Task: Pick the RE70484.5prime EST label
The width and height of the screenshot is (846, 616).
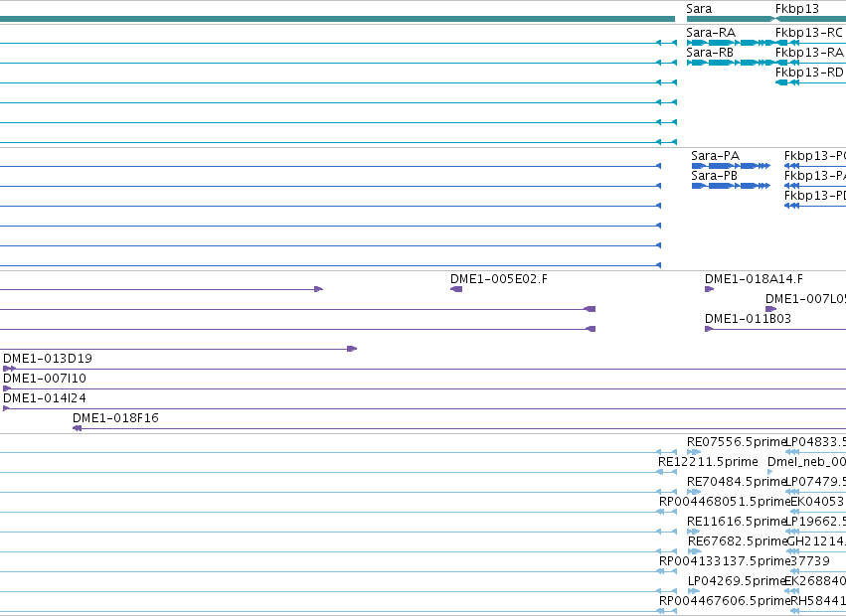Action: 737,482
